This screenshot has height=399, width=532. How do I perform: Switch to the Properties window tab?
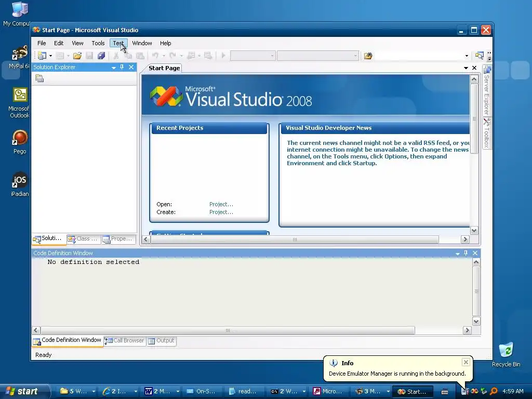pyautogui.click(x=118, y=239)
